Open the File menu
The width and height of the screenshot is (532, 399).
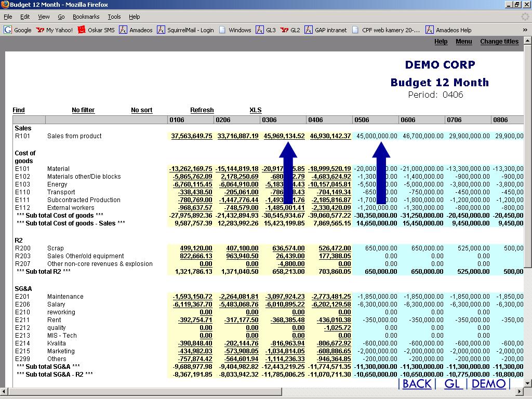point(8,17)
